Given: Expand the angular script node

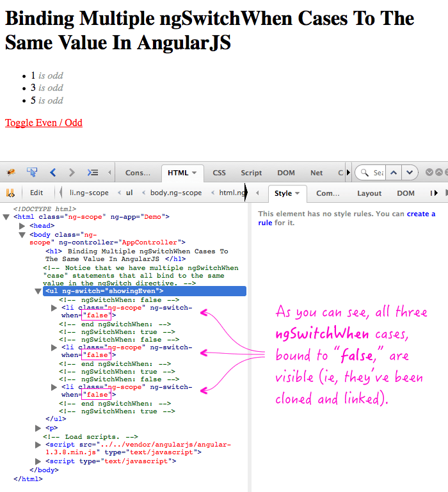Looking at the screenshot, I should tap(38, 445).
